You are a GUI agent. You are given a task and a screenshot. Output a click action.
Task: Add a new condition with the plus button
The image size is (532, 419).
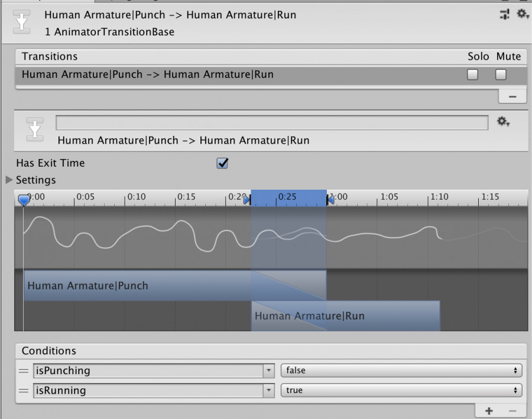click(489, 411)
